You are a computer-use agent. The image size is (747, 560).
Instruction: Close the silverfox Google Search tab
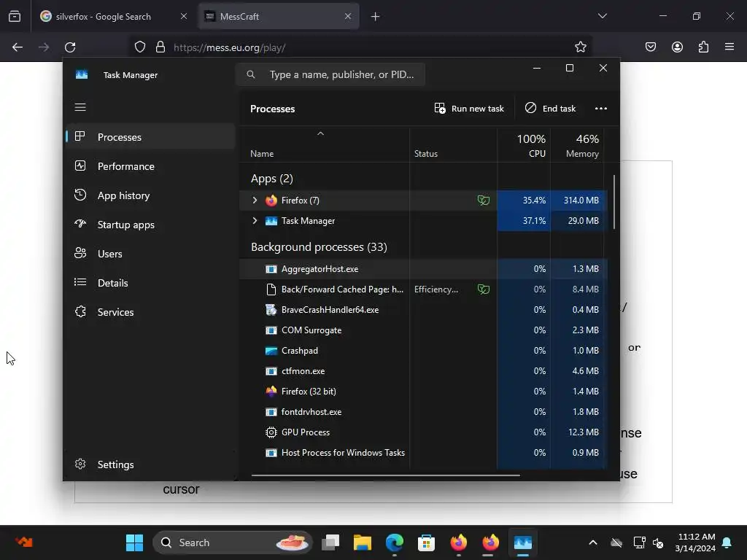coord(184,16)
